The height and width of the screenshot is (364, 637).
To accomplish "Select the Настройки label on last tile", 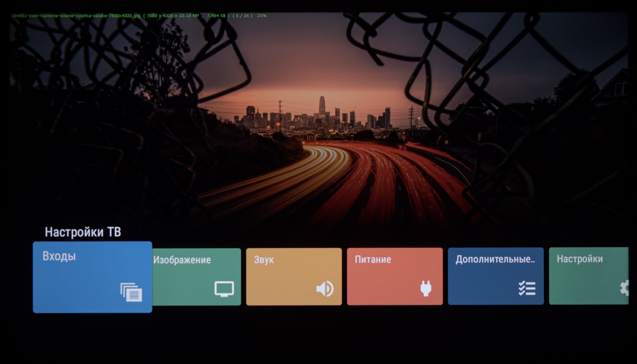I will tap(579, 259).
